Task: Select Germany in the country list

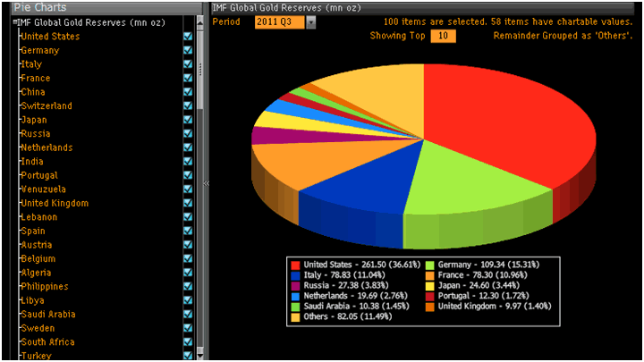Action: tap(40, 50)
